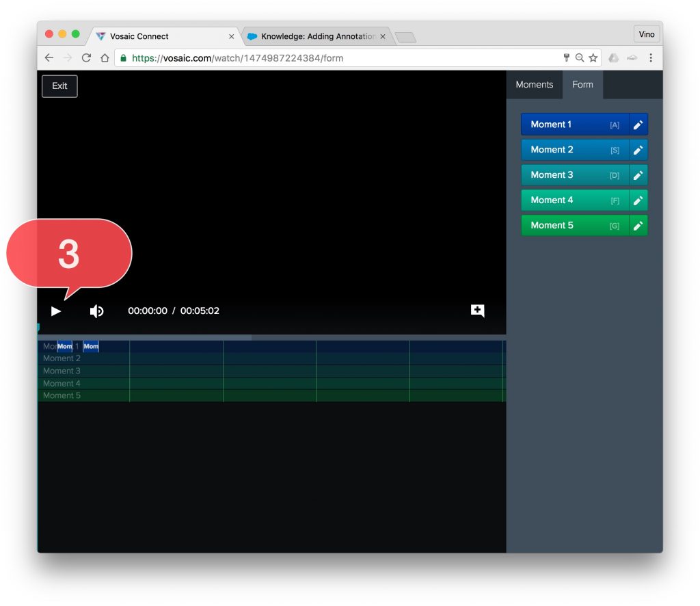Select the Form tab
The image size is (700, 606).
(x=582, y=85)
